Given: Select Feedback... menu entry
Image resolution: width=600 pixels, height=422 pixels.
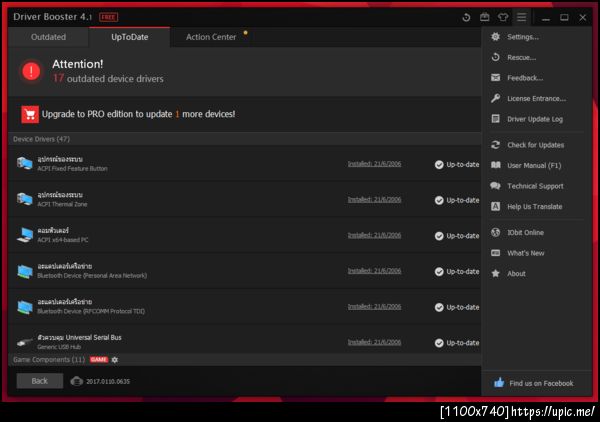Looking at the screenshot, I should click(x=535, y=78).
